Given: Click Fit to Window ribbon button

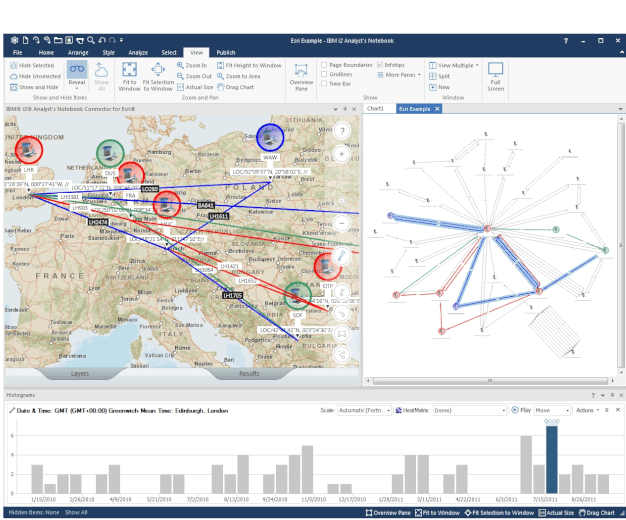Looking at the screenshot, I should [x=129, y=76].
